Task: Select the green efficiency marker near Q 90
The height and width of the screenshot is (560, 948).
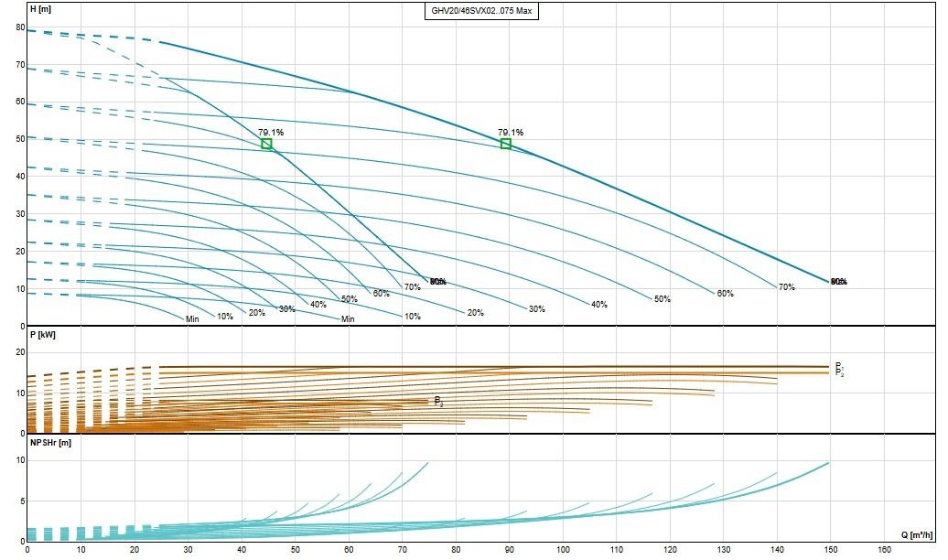Action: coord(506,144)
